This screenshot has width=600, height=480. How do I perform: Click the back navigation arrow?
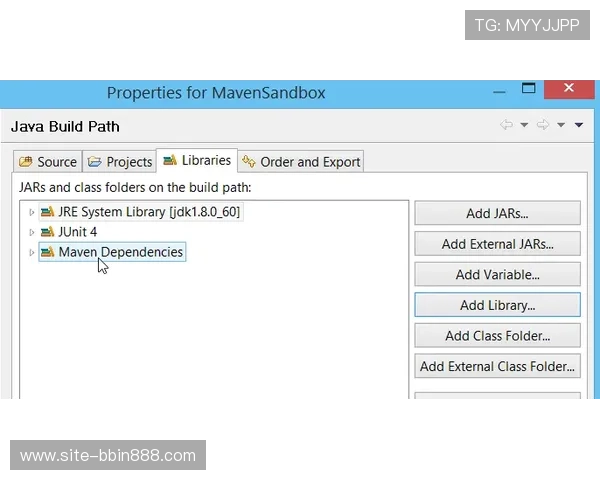coord(506,125)
